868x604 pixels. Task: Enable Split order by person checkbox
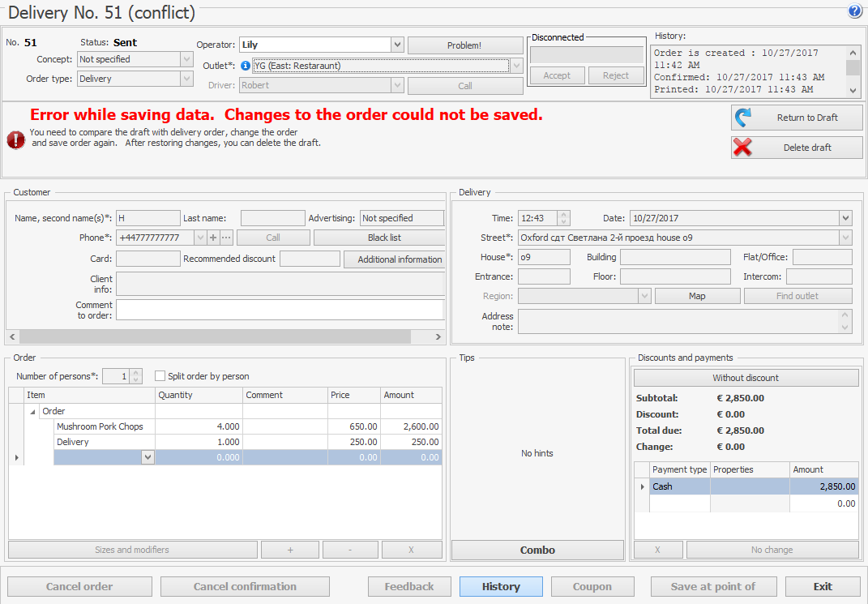[160, 376]
